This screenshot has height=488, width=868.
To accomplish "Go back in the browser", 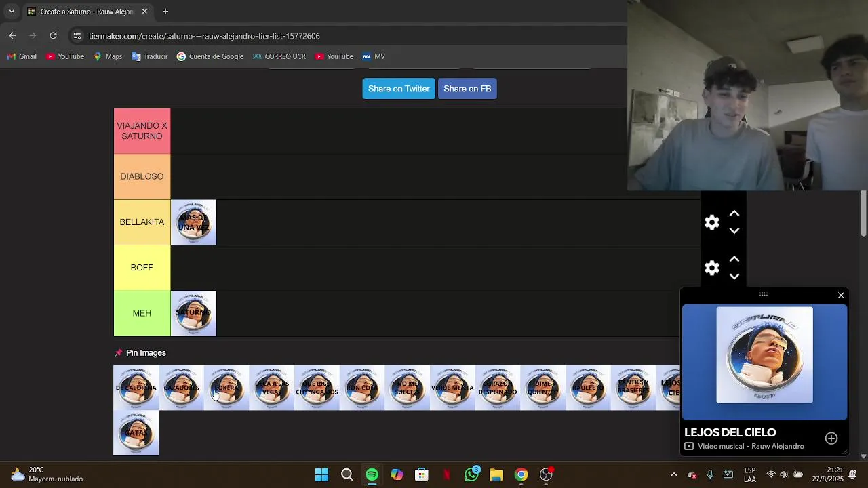I will point(12,35).
